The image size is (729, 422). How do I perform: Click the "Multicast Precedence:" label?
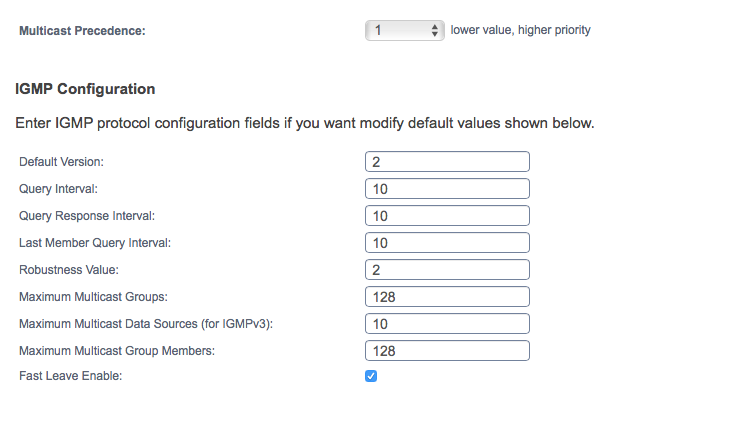tap(82, 31)
